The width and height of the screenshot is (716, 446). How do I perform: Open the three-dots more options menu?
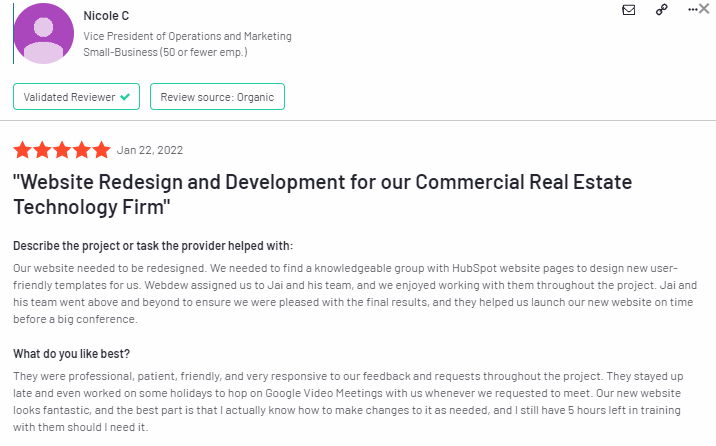[x=690, y=9]
